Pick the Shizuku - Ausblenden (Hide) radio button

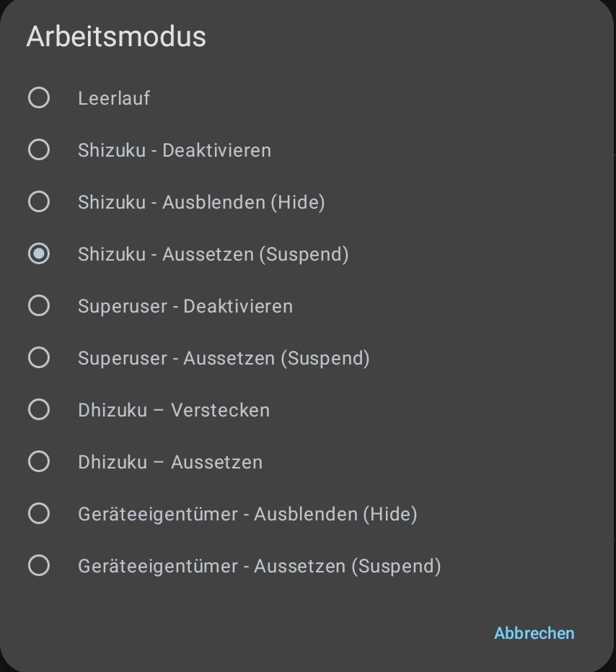[38, 202]
